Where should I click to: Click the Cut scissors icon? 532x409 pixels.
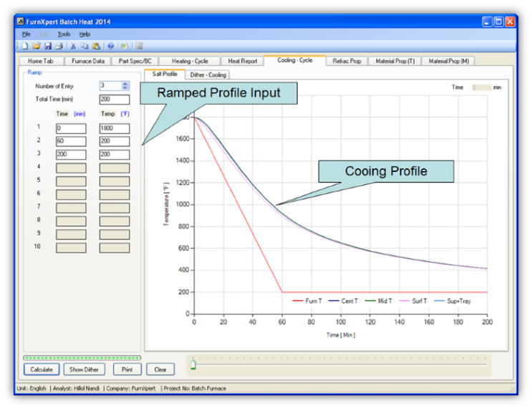(73, 46)
